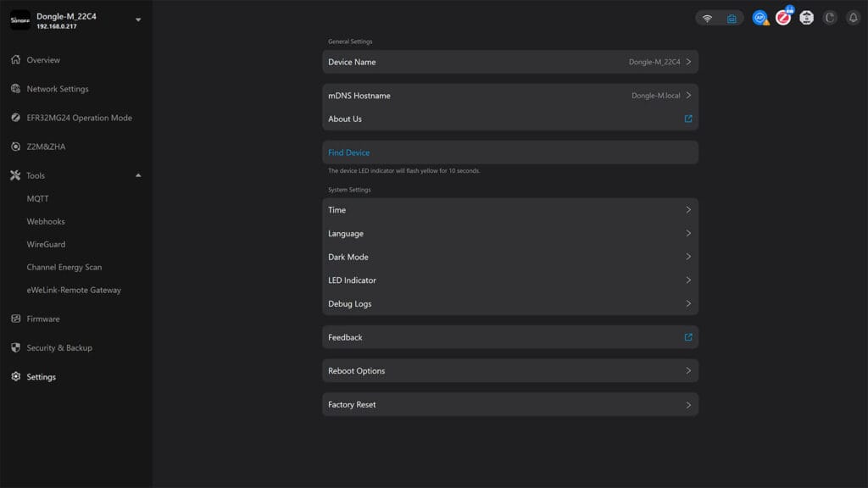Collapse the Tools section in the sidebar
This screenshot has height=488, width=868.
(x=137, y=175)
